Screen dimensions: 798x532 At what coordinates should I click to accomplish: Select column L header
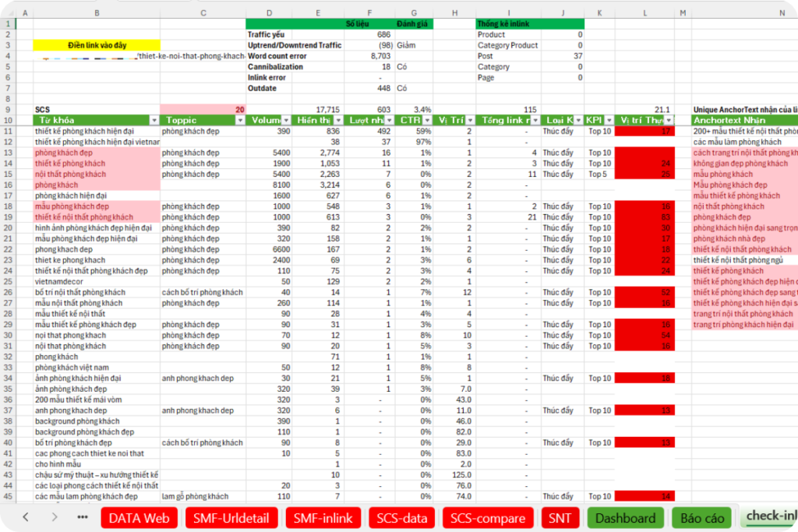[644, 12]
